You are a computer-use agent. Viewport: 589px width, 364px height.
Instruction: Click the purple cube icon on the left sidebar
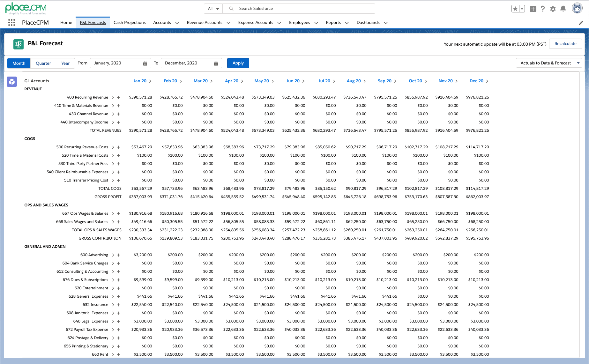(x=12, y=82)
